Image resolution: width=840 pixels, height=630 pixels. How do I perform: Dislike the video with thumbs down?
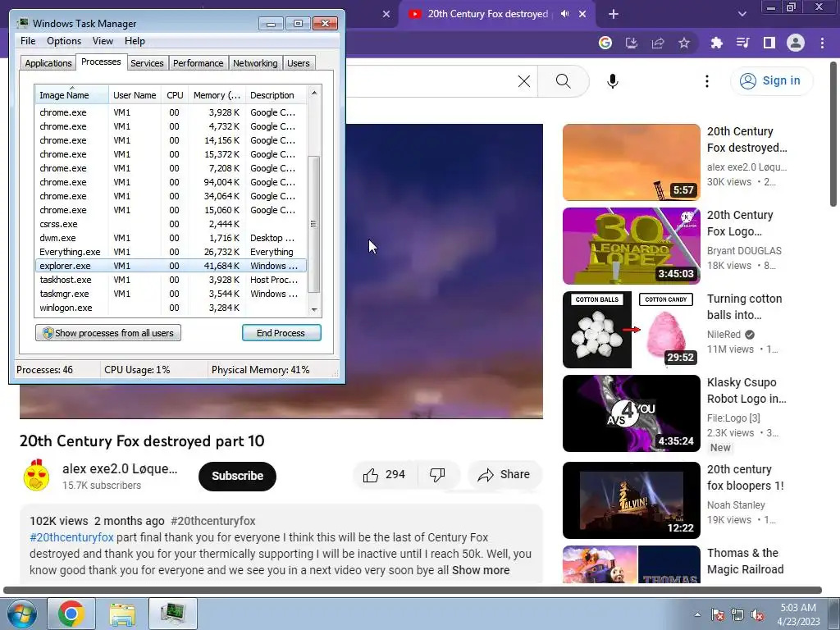pyautogui.click(x=438, y=475)
